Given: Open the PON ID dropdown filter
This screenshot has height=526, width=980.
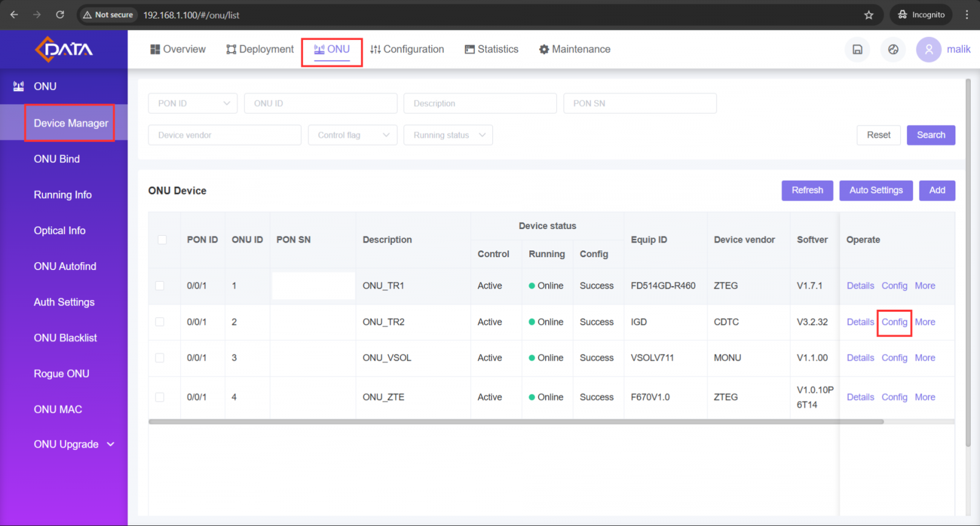Looking at the screenshot, I should (192, 103).
